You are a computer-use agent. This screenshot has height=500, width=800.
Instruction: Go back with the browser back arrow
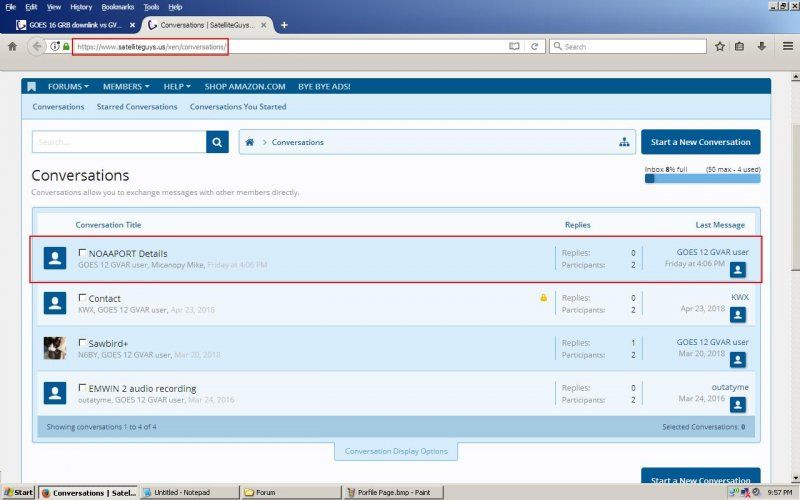[36, 46]
